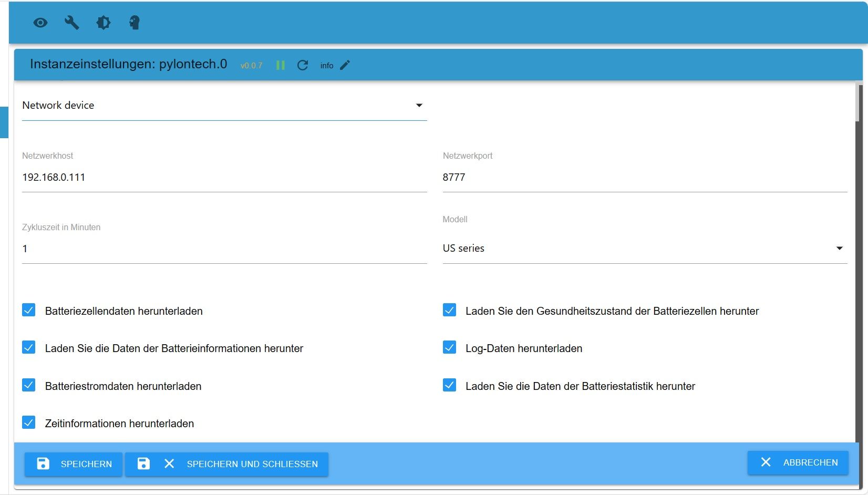
Task: Click the info label in header
Action: coord(327,66)
